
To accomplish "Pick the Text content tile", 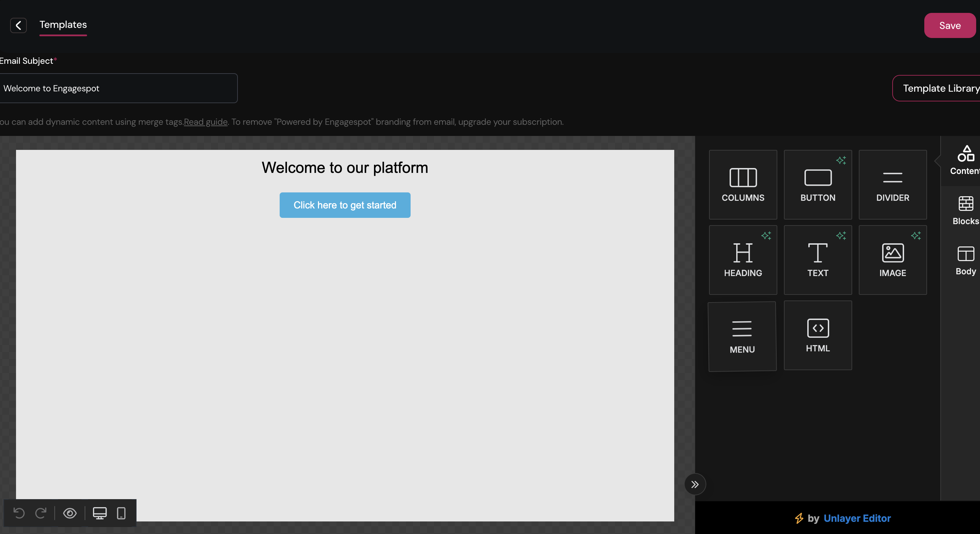I will tap(818, 260).
